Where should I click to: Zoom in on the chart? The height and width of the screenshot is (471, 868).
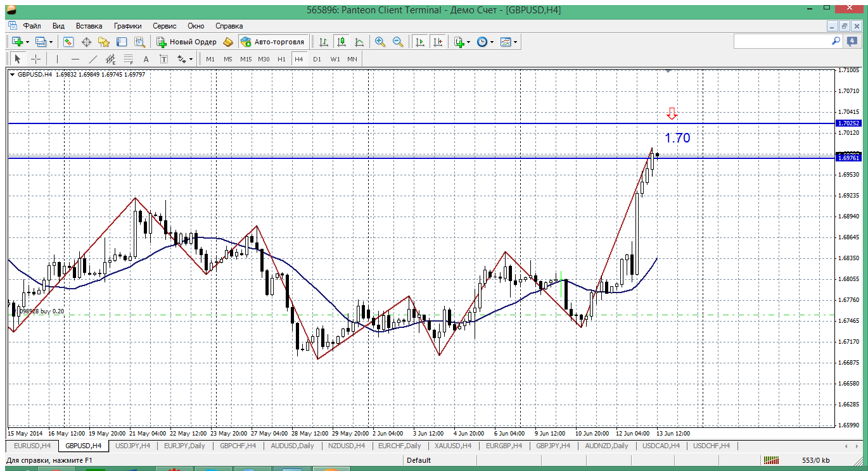click(x=380, y=42)
